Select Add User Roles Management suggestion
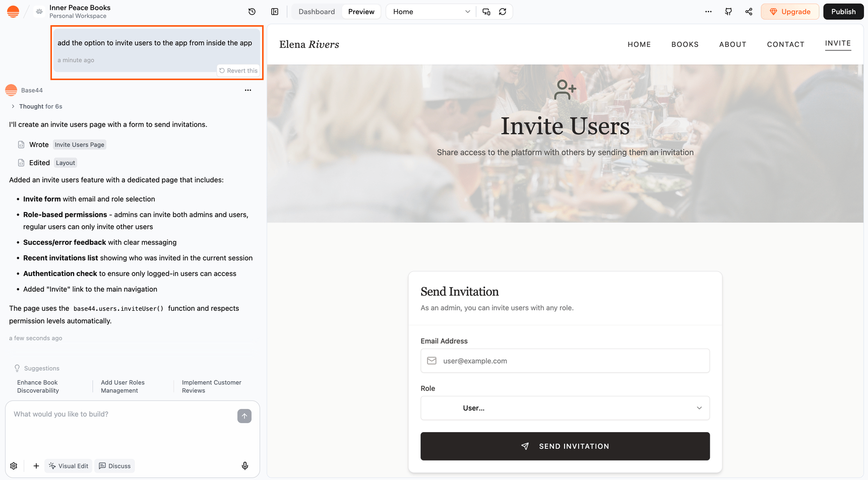868x480 pixels. pos(123,386)
